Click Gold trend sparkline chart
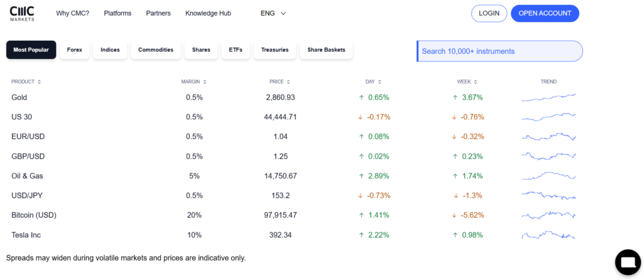The image size is (644, 280). 548,97
